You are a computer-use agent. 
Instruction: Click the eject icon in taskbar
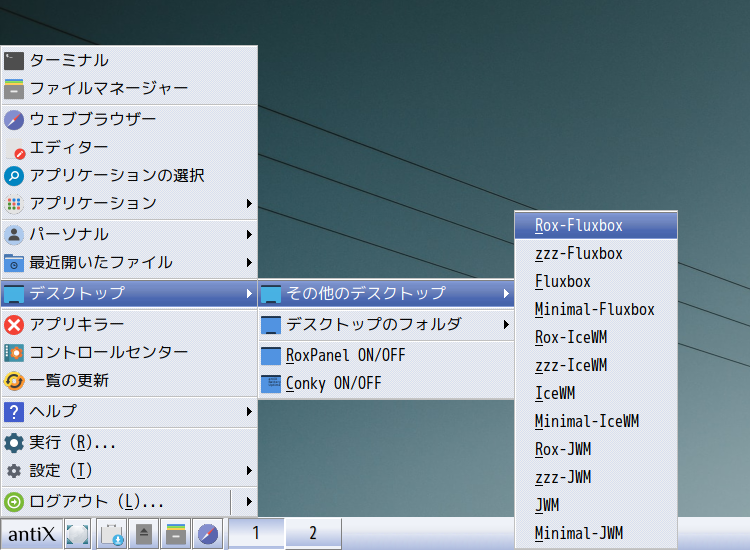click(x=144, y=534)
